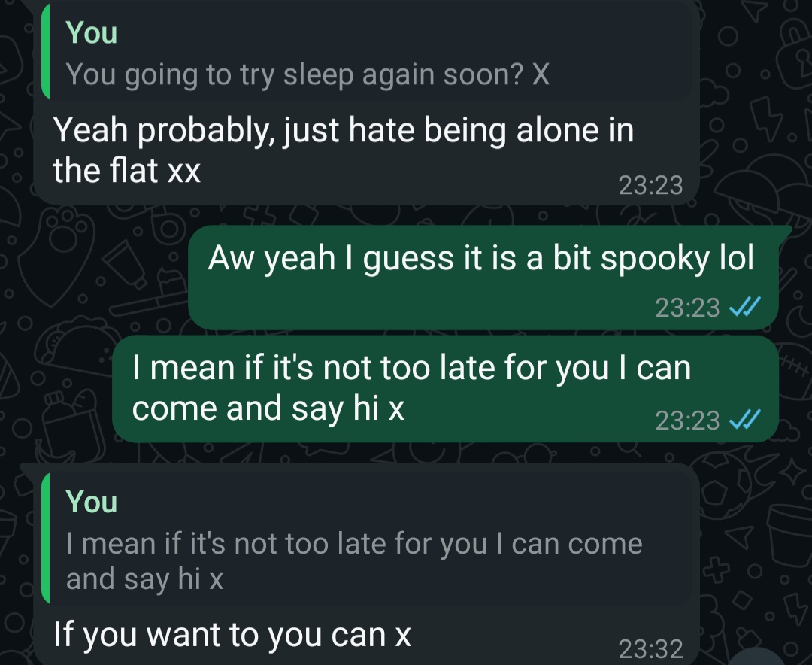This screenshot has height=665, width=812.
Task: Click 23:23 timestamp on 'alone in the flat' message
Action: (x=650, y=186)
